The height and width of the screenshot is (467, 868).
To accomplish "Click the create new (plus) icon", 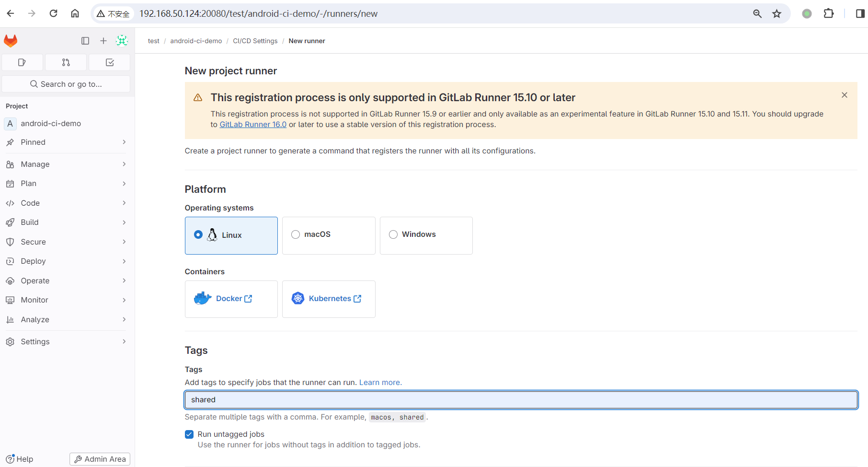I will coord(103,41).
